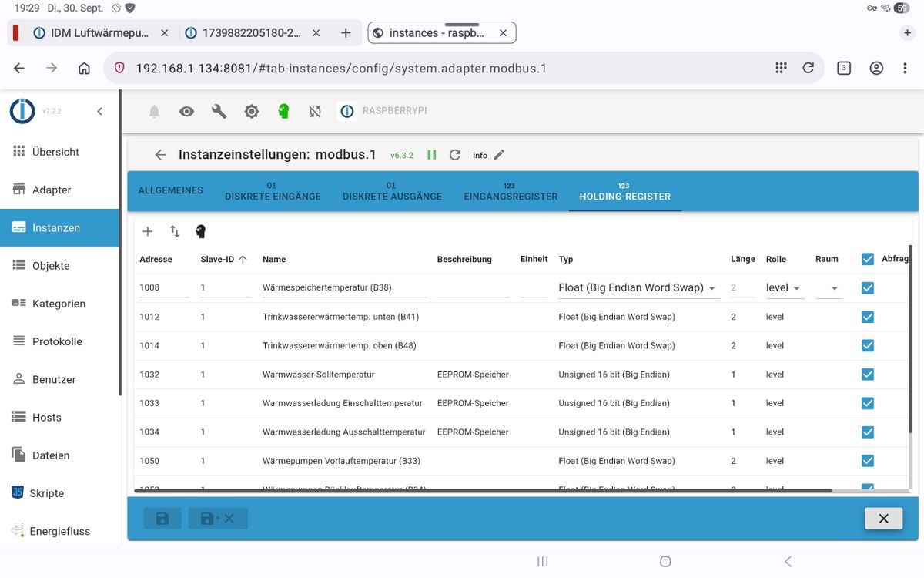Open Objekte in the sidebar
Screen dimensions: 924x578
pos(51,266)
